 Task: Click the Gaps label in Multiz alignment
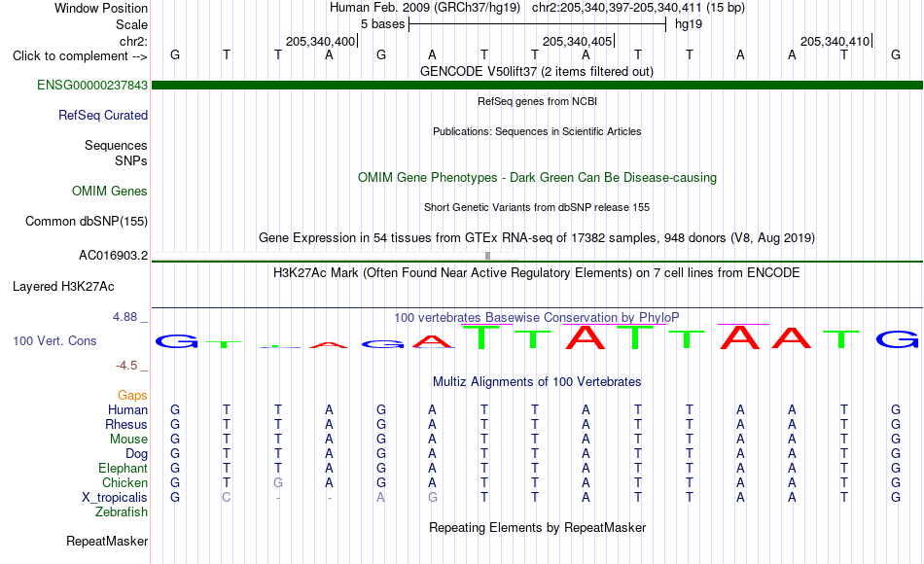(x=132, y=395)
